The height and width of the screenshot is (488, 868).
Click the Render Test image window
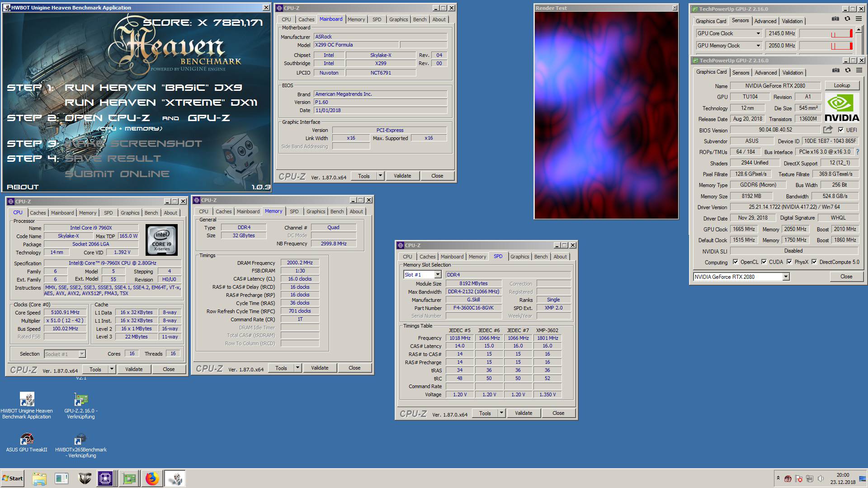coord(606,115)
